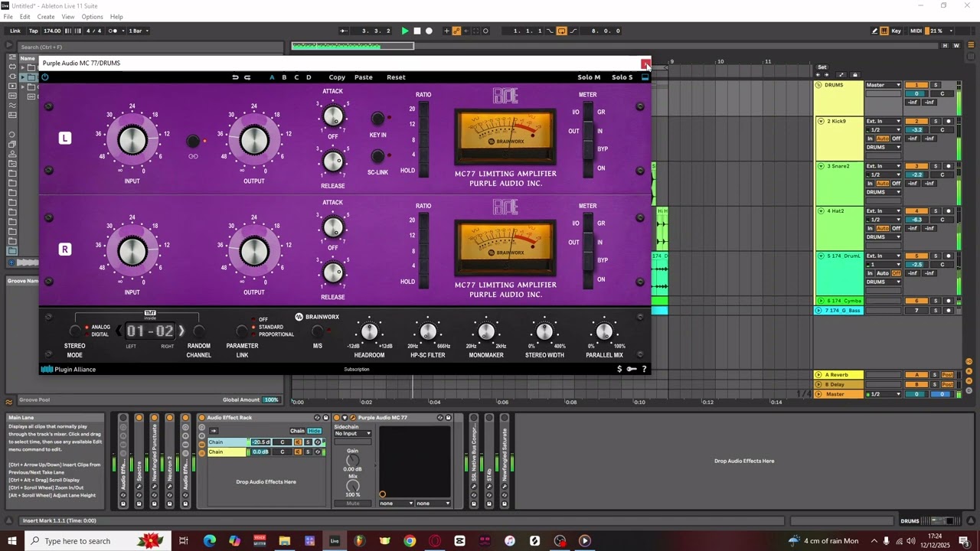Click the Solo M button
980x551 pixels.
(x=589, y=77)
